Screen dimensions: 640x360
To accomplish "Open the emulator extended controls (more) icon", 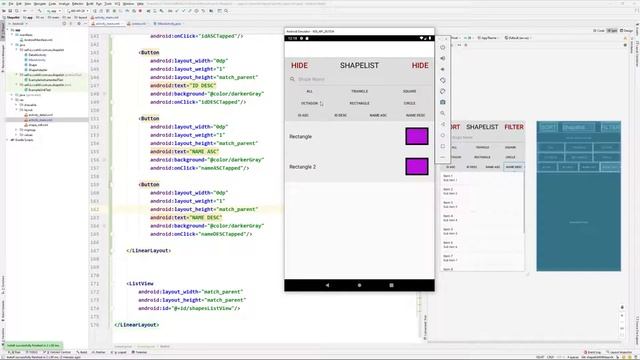I will click(x=442, y=157).
